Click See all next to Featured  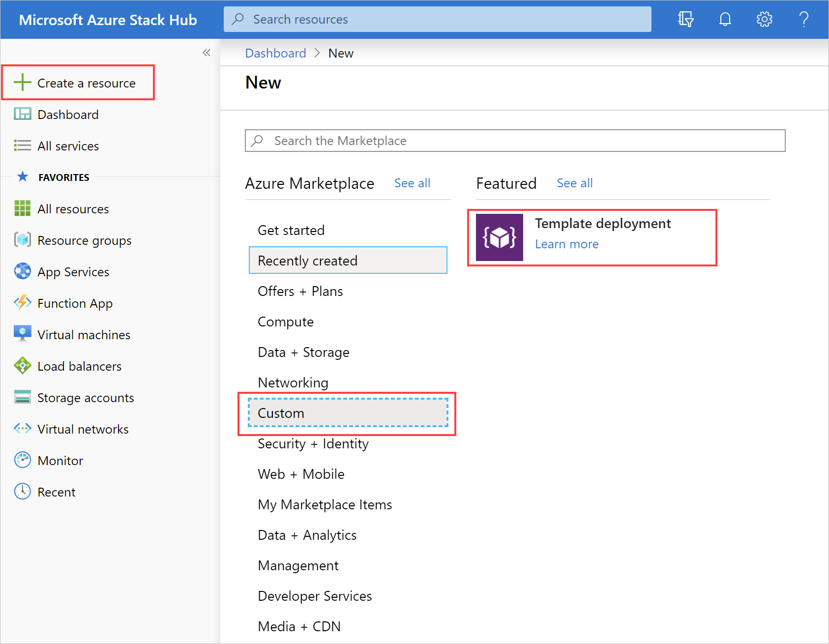[574, 183]
